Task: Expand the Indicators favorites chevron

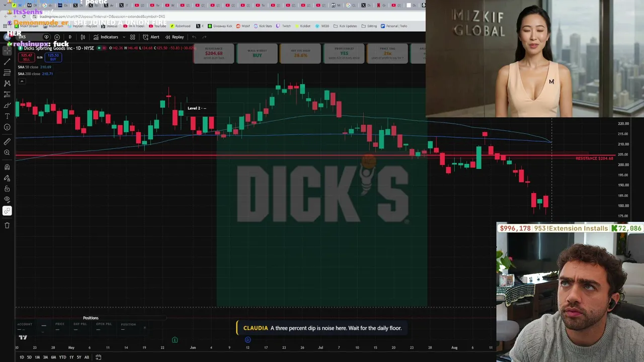Action: coord(124,37)
